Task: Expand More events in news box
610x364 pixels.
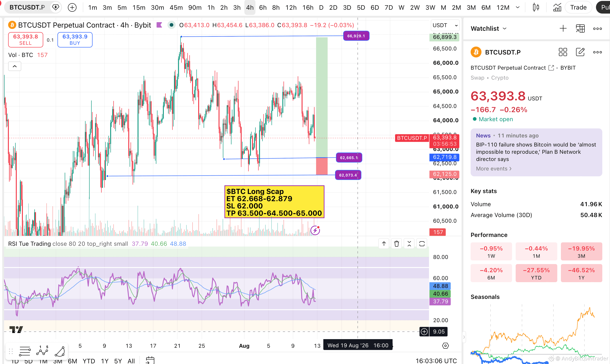Action: pyautogui.click(x=493, y=168)
